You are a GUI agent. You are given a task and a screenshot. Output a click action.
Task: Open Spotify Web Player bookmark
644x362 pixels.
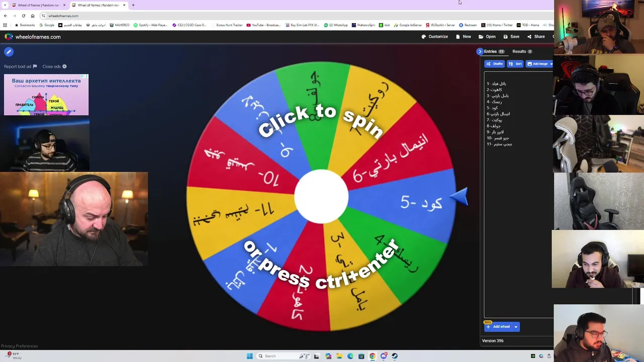click(150, 25)
